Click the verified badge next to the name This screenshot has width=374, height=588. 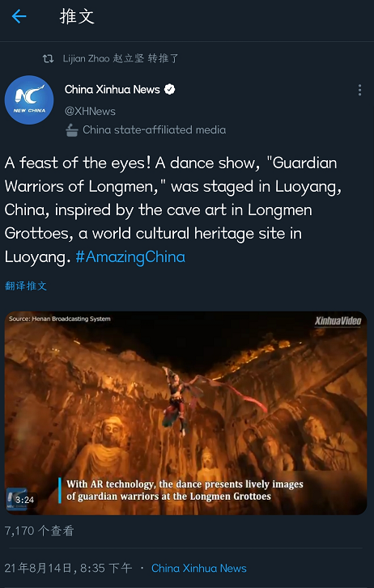170,90
